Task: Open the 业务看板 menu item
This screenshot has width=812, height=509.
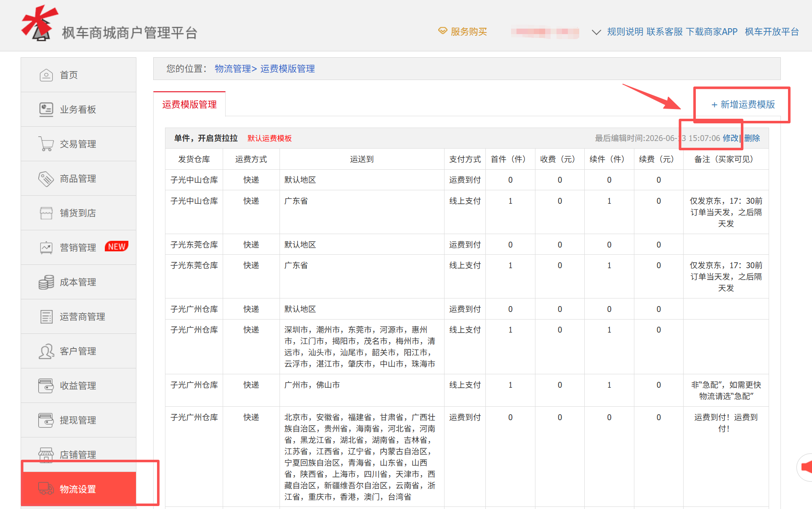Action: [78, 109]
